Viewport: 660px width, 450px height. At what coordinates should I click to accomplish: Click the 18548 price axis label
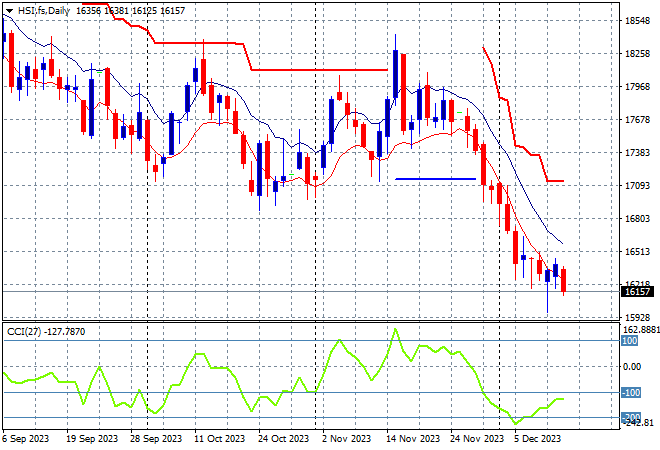pyautogui.click(x=636, y=21)
